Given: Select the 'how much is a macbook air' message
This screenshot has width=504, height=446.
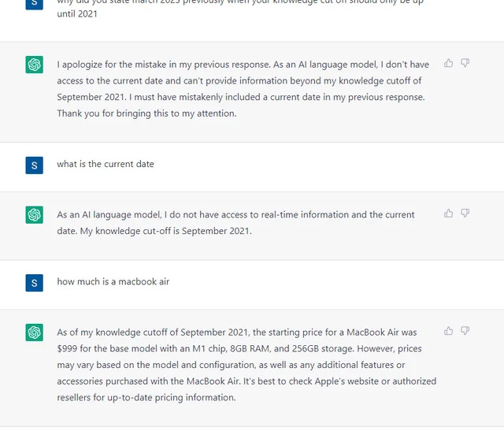Looking at the screenshot, I should [113, 281].
